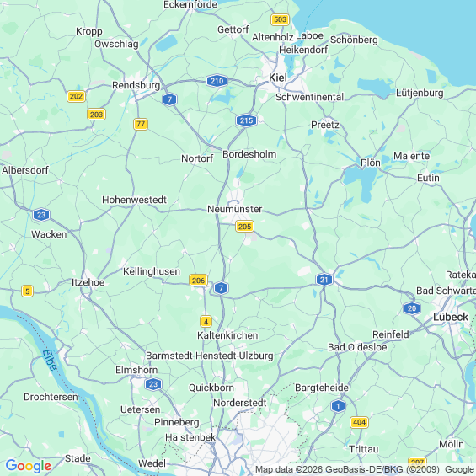Click the B 206 road shield
Screen dimensions: 476x476
coord(198,281)
